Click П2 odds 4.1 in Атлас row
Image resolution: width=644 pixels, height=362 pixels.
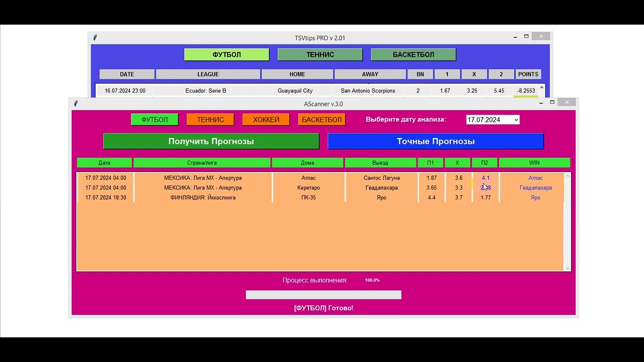(486, 178)
